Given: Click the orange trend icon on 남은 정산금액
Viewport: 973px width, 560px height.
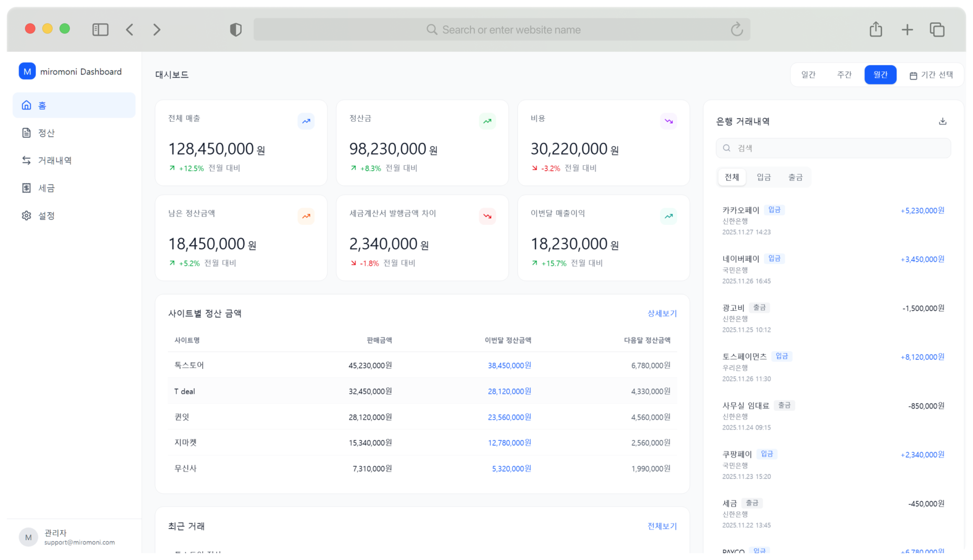Looking at the screenshot, I should point(306,216).
